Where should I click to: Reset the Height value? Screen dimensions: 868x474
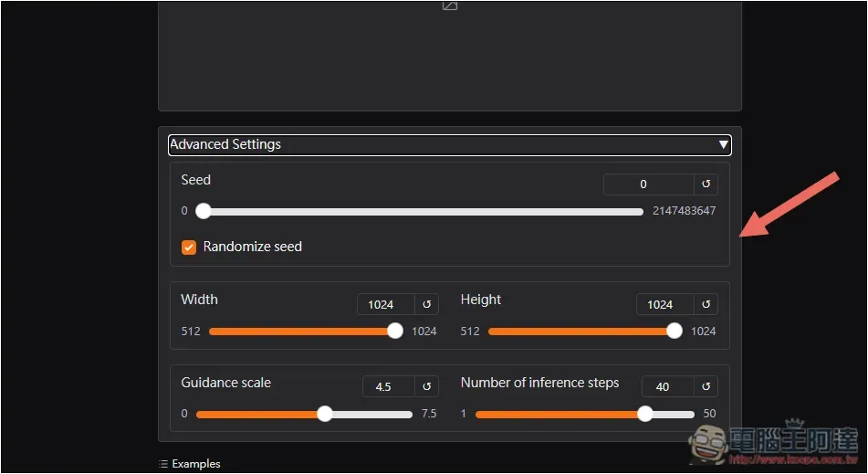[x=706, y=304]
